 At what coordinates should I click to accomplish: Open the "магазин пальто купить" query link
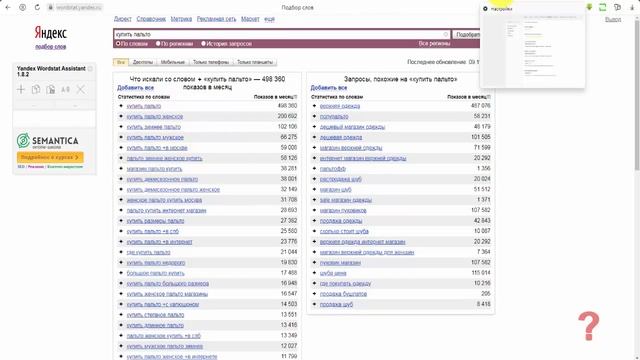click(154, 169)
